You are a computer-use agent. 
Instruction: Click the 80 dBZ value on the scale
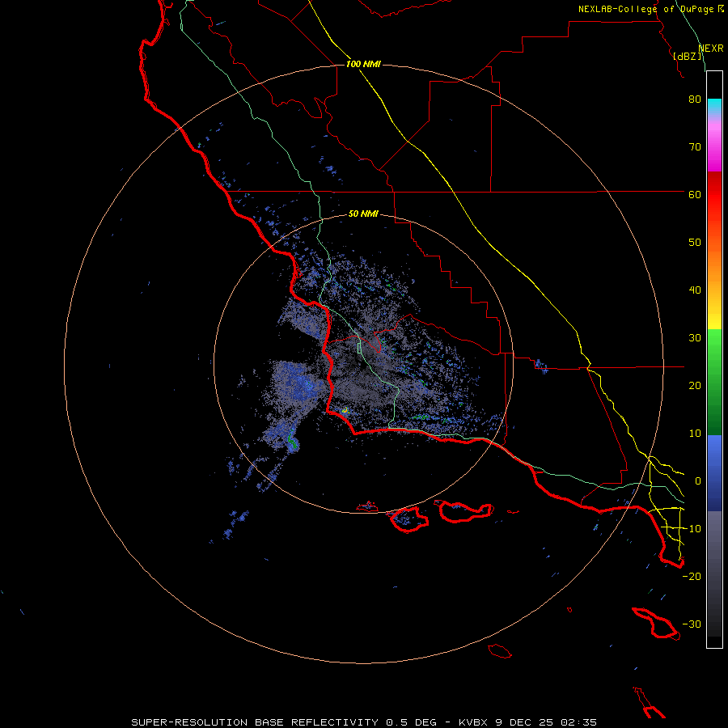pyautogui.click(x=695, y=99)
